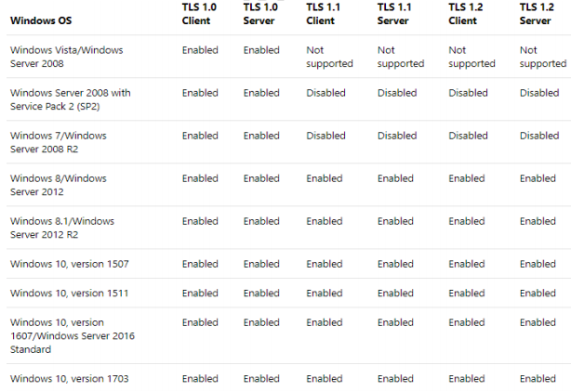Click the Windows 10, version 1511 label
Image resolution: width=571 pixels, height=392 pixels.
[x=69, y=293]
